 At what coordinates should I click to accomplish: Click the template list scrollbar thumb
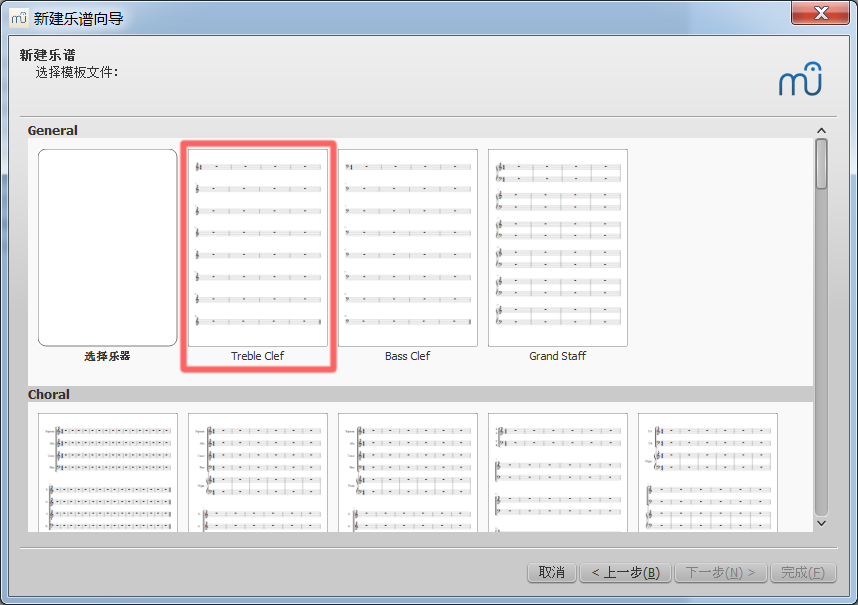(821, 164)
